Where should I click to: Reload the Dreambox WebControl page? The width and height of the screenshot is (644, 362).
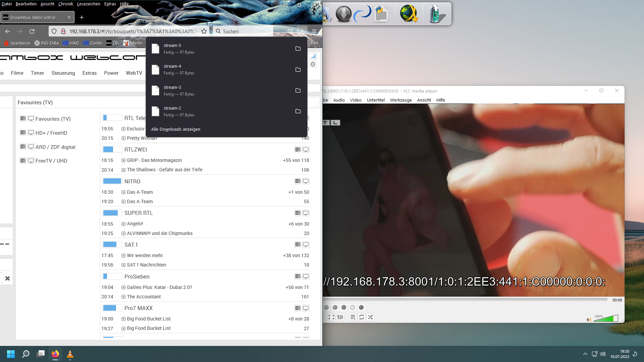(32, 31)
